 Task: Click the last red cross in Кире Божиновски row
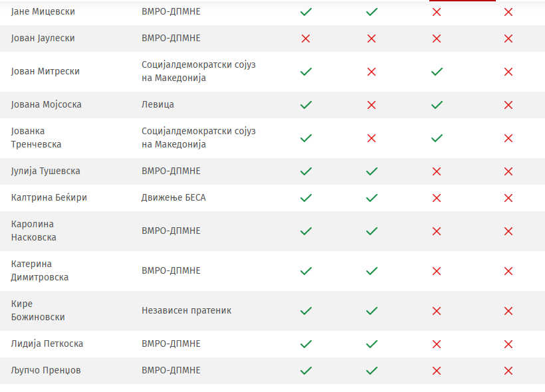[x=508, y=311]
